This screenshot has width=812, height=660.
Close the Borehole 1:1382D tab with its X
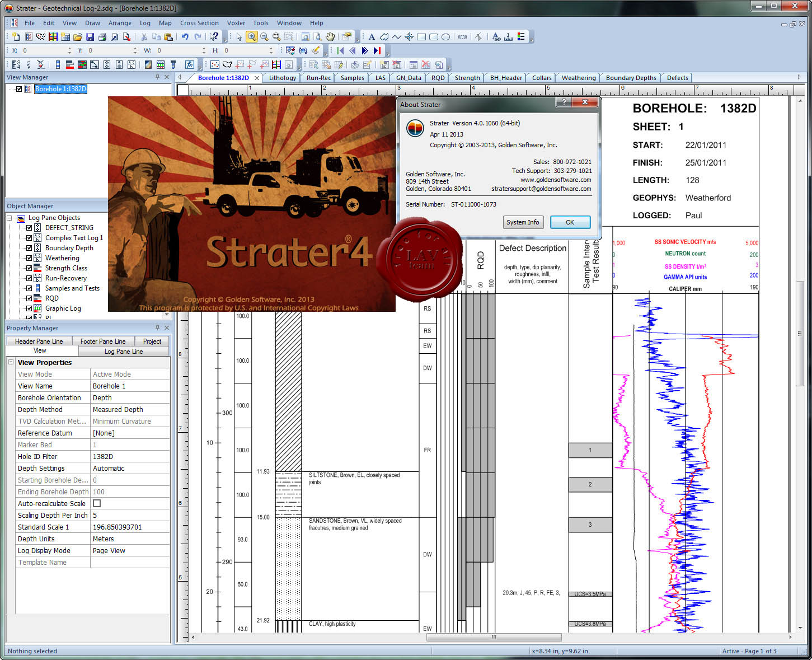tap(257, 78)
